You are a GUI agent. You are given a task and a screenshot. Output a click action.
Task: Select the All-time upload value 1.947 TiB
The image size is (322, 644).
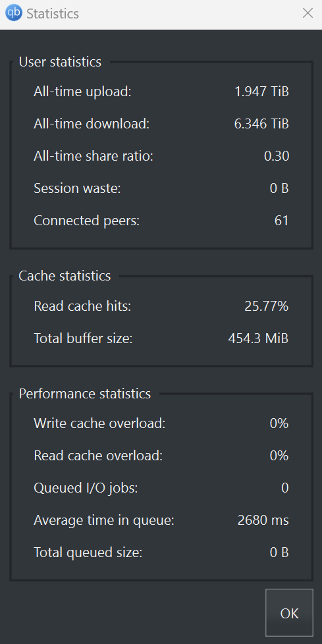click(261, 91)
